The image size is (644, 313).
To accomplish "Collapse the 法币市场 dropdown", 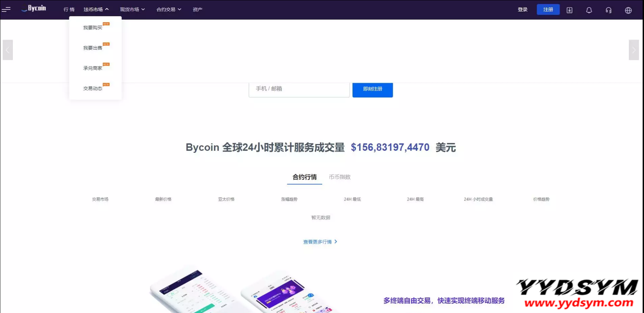I will [96, 9].
